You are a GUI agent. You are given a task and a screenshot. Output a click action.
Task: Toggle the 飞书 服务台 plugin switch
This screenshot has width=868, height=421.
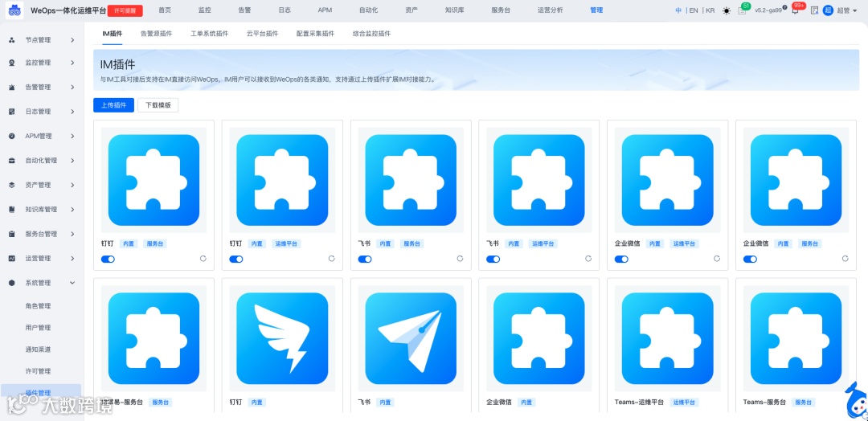click(365, 259)
